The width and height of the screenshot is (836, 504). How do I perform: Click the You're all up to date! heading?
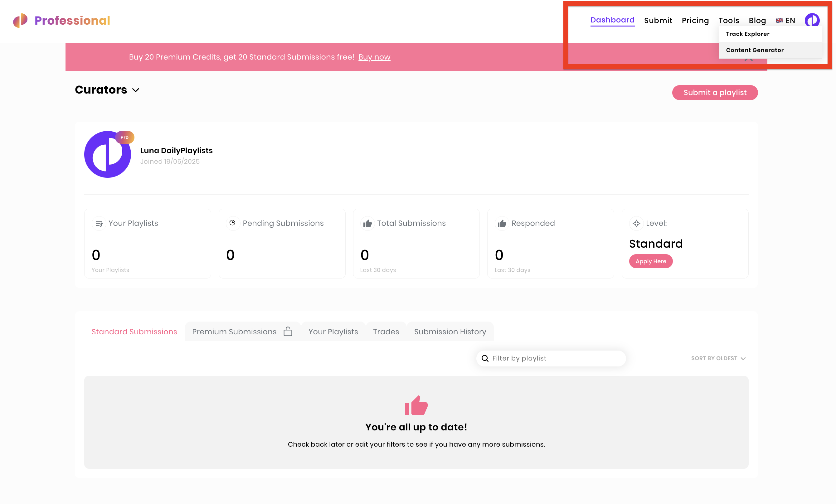click(416, 427)
